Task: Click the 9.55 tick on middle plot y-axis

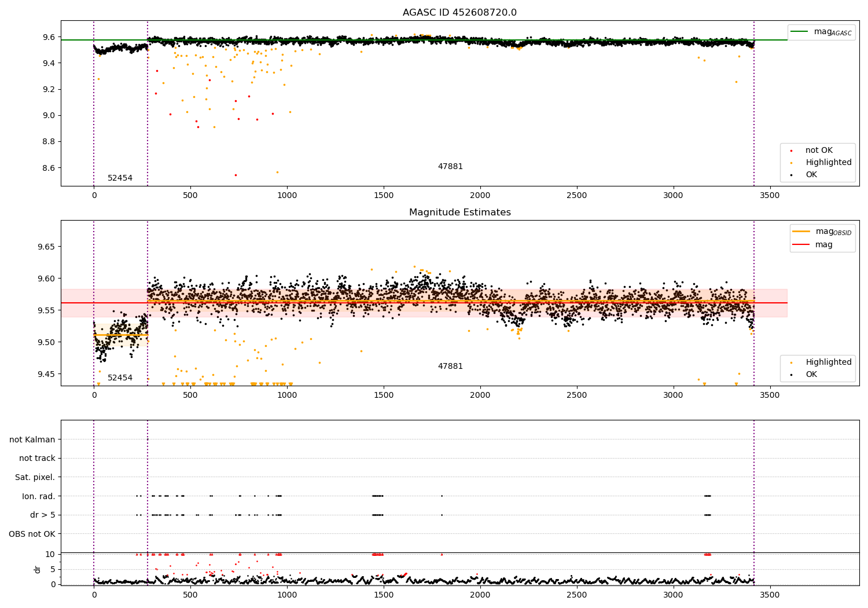Action: [46, 310]
